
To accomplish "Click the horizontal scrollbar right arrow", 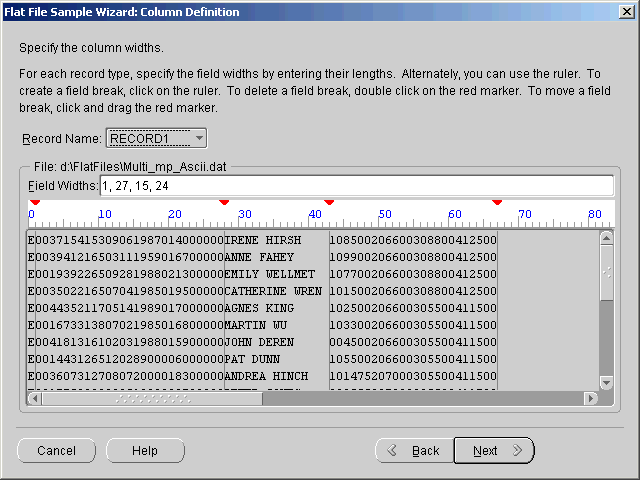I will 591,398.
